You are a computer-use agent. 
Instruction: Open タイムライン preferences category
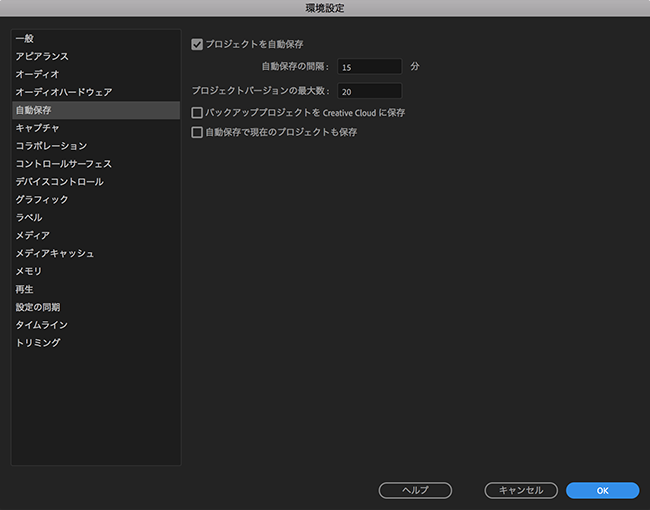click(x=41, y=325)
